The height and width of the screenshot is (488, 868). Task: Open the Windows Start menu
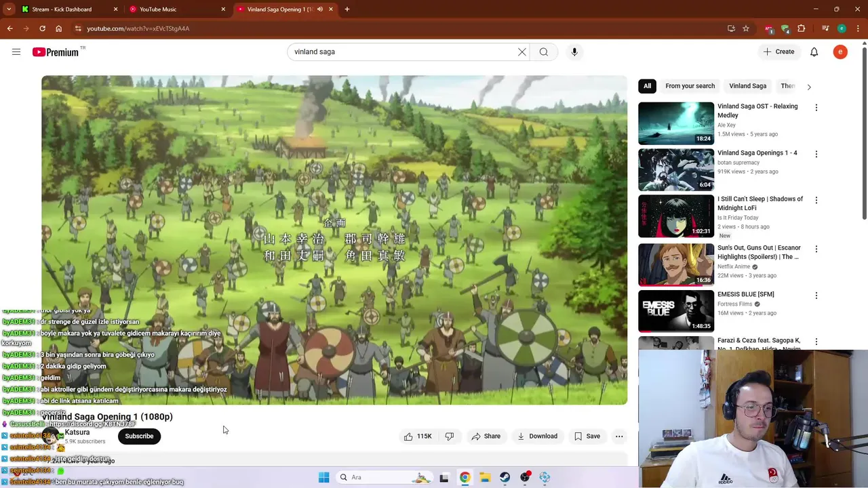324,477
